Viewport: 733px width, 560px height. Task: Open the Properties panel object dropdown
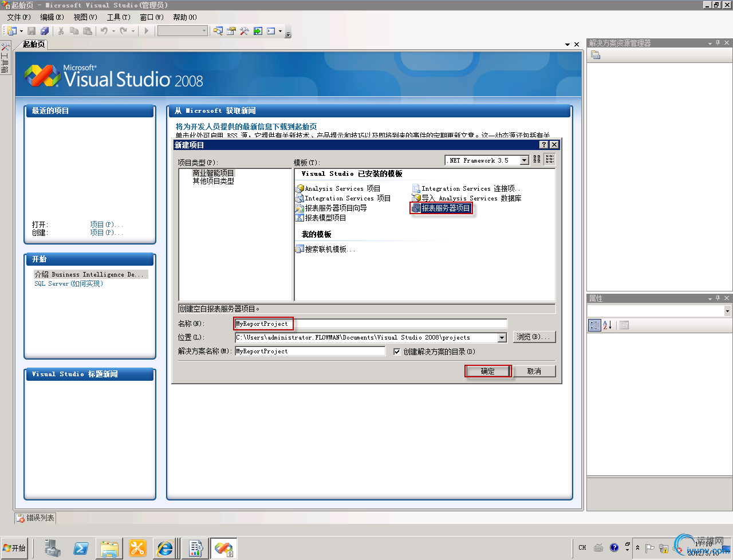[x=727, y=311]
